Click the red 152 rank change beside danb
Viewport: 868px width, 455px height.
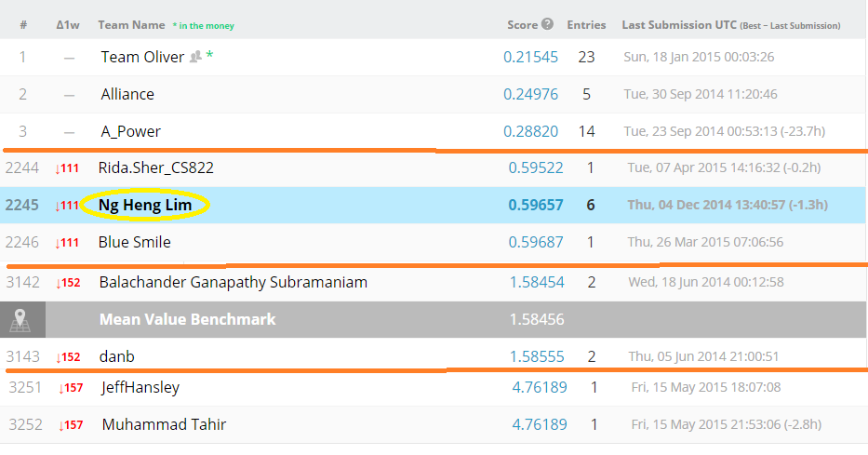pos(68,357)
